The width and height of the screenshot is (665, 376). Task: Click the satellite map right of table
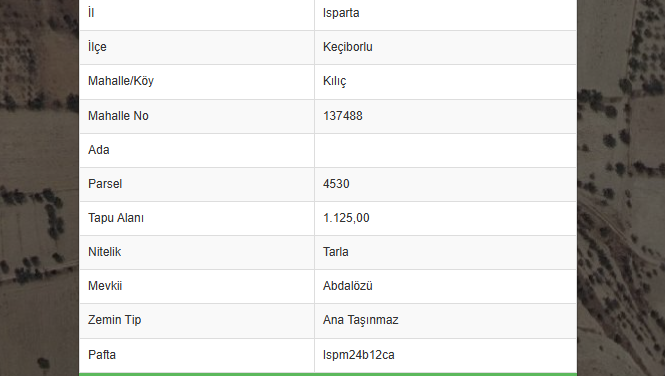[621, 188]
